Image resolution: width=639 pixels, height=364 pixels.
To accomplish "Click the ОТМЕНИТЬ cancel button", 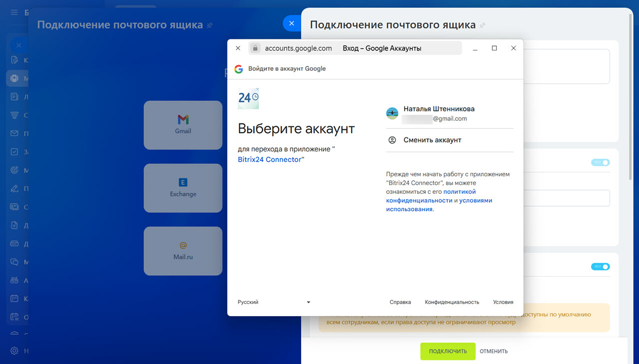I will 494,352.
